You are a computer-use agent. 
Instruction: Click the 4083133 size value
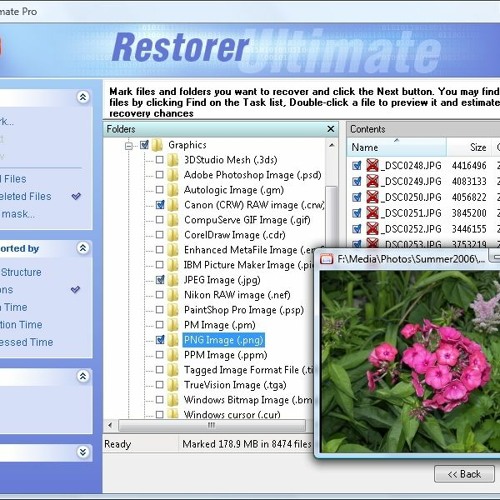(469, 181)
